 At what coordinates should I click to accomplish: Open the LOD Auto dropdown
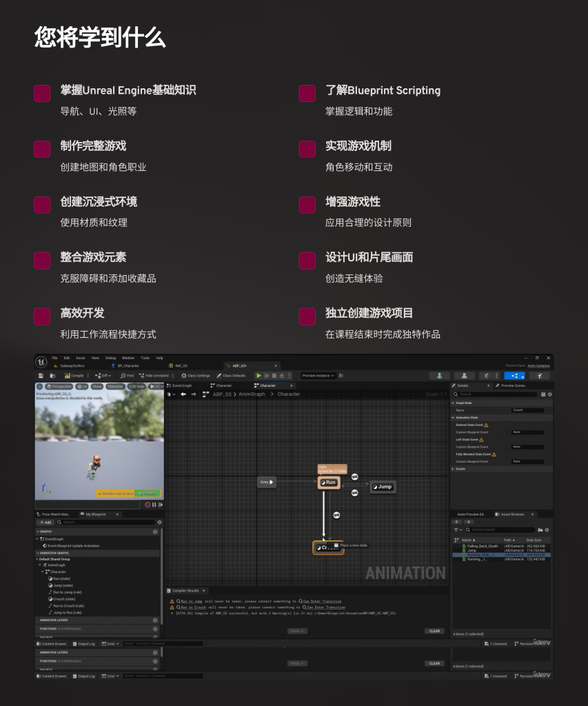tap(136, 386)
